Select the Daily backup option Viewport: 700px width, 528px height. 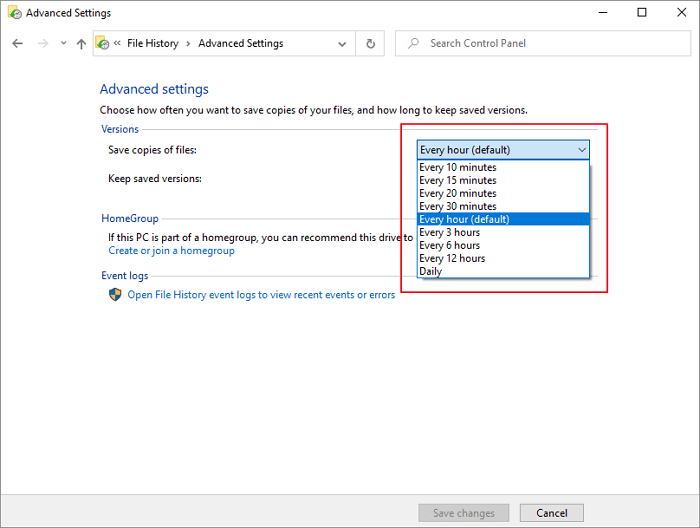click(431, 272)
